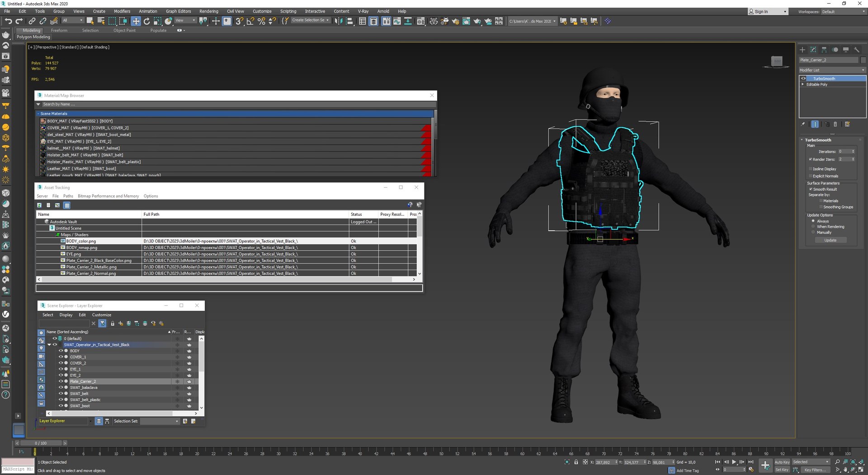
Task: Open the Create Selection Set dropdown
Action: pos(310,20)
